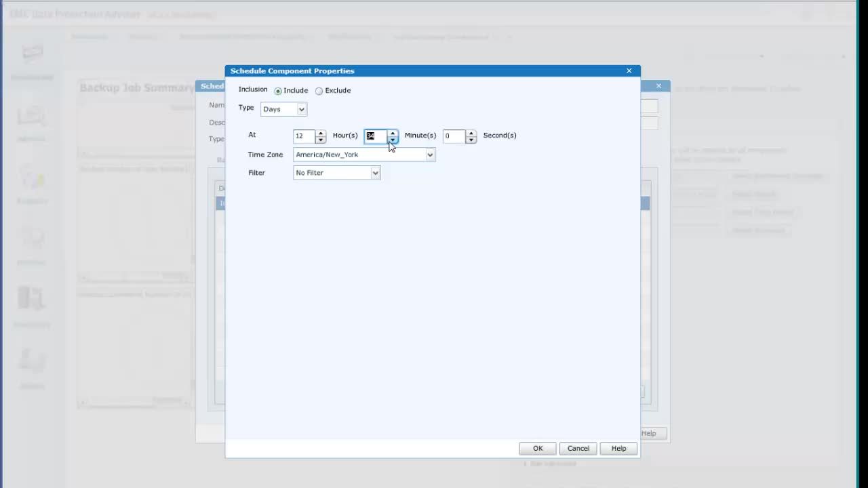Open the Filter dropdown showing No Filter
The width and height of the screenshot is (868, 488).
(337, 173)
